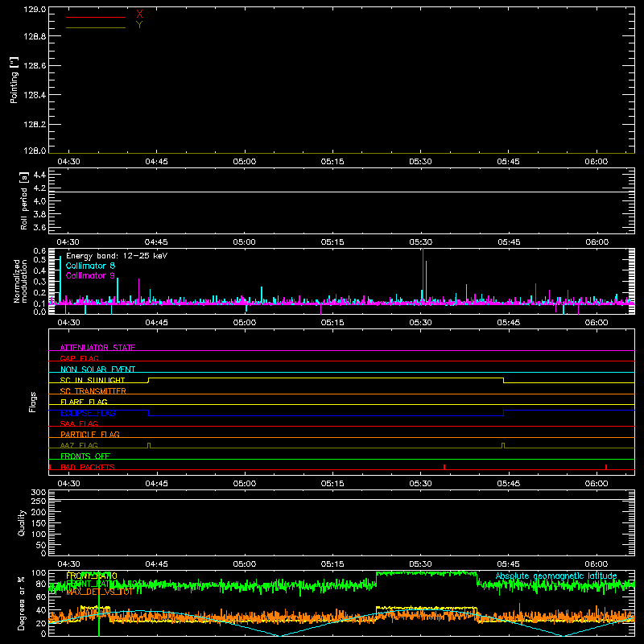Image resolution: width=644 pixels, height=644 pixels.
Task: Click the olive A4Z_FLAG label above FRONTS_OFF
Action: [79, 445]
